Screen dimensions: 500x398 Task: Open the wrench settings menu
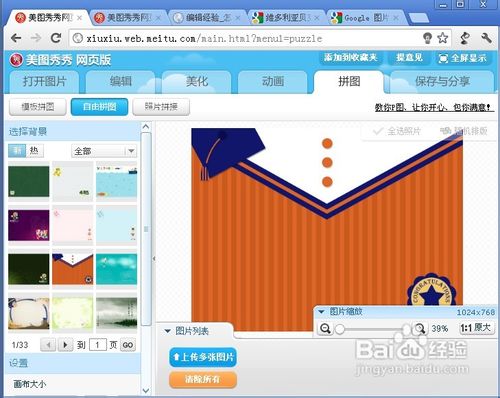pos(486,38)
